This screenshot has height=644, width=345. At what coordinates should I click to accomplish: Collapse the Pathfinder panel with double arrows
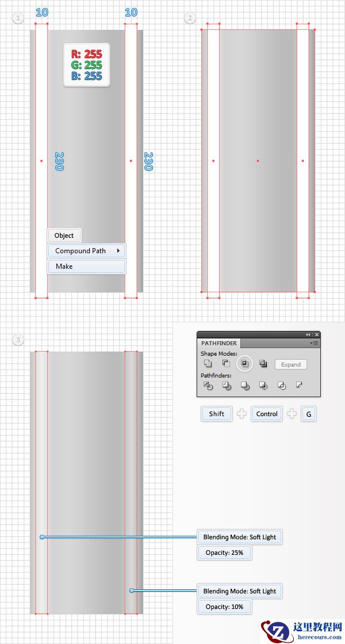coord(308,335)
